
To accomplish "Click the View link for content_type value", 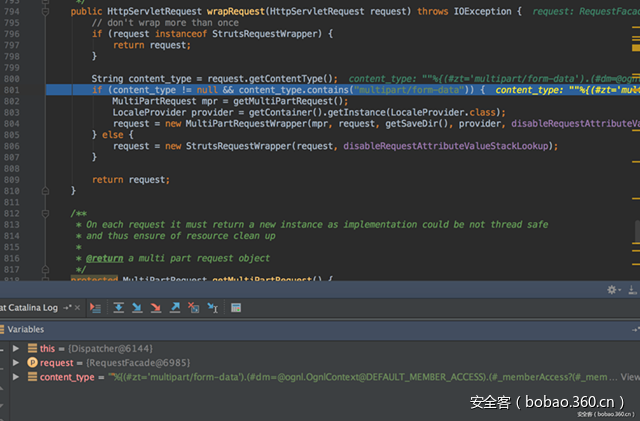I will tap(629, 377).
